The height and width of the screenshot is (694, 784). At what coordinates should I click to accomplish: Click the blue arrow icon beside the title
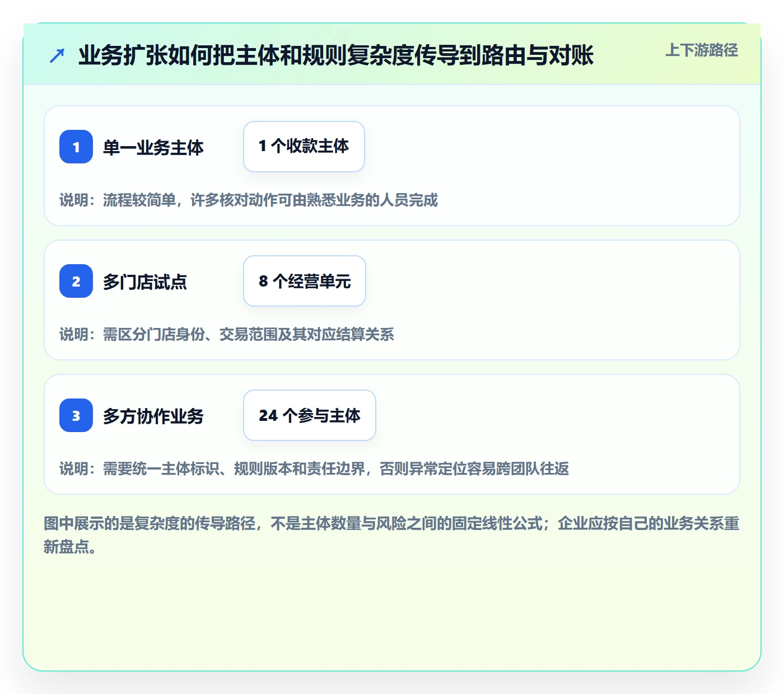pyautogui.click(x=57, y=55)
